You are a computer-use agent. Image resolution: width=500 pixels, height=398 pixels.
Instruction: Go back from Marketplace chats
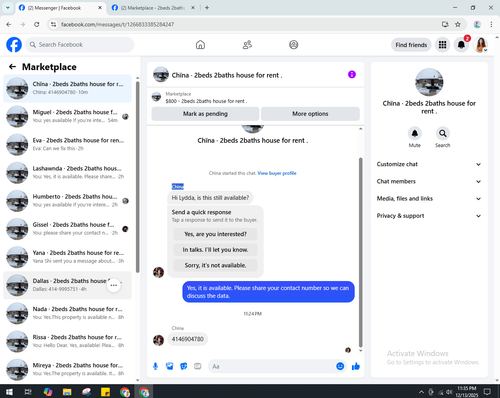tap(12, 67)
